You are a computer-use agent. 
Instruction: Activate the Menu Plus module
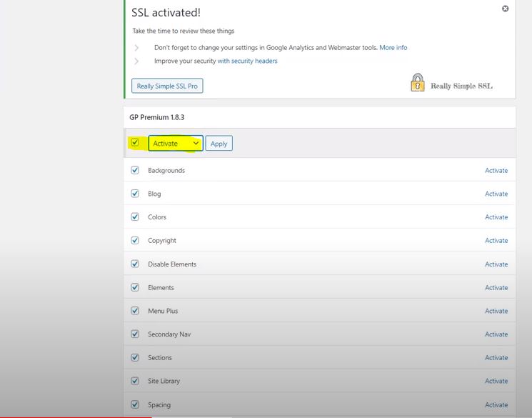[496, 311]
